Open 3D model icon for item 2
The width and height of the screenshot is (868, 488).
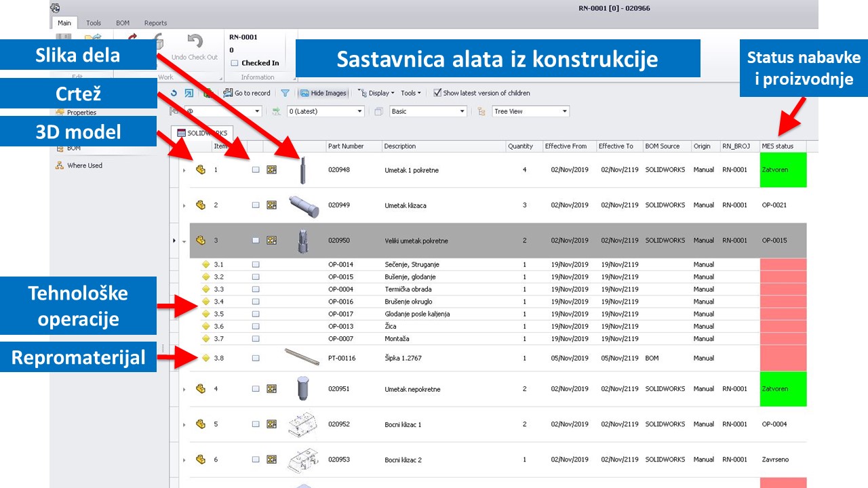pos(201,205)
